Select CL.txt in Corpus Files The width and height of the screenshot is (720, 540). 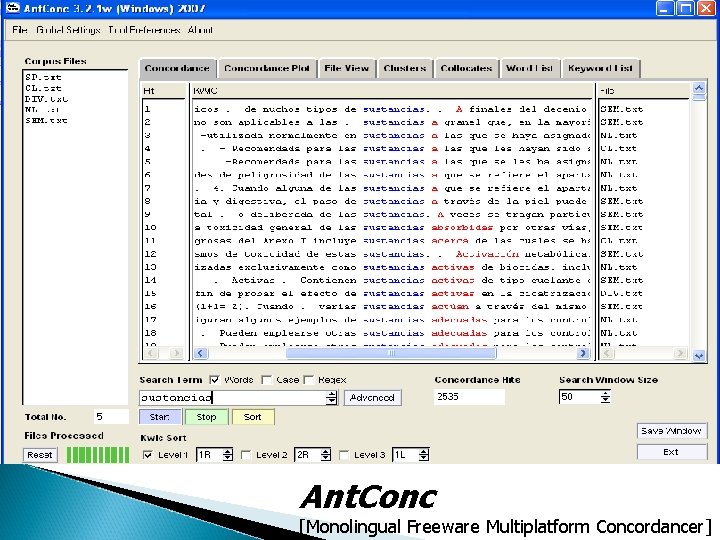pos(43,88)
